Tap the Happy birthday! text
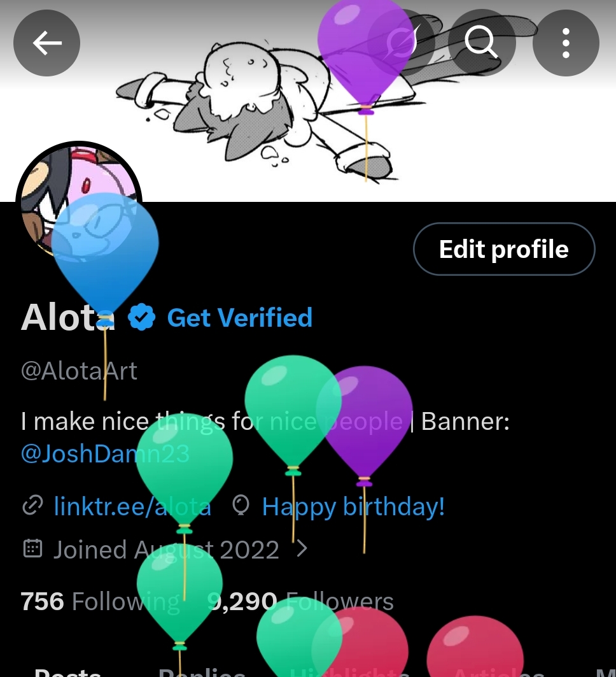 click(353, 506)
